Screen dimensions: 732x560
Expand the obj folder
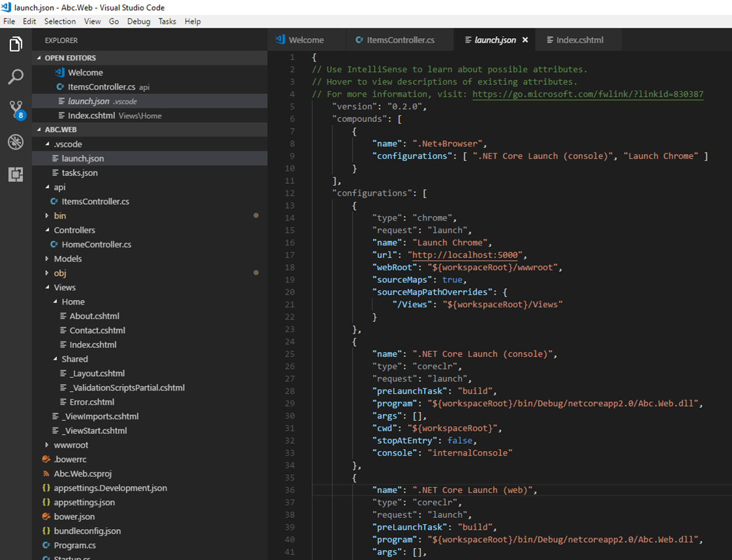[47, 273]
